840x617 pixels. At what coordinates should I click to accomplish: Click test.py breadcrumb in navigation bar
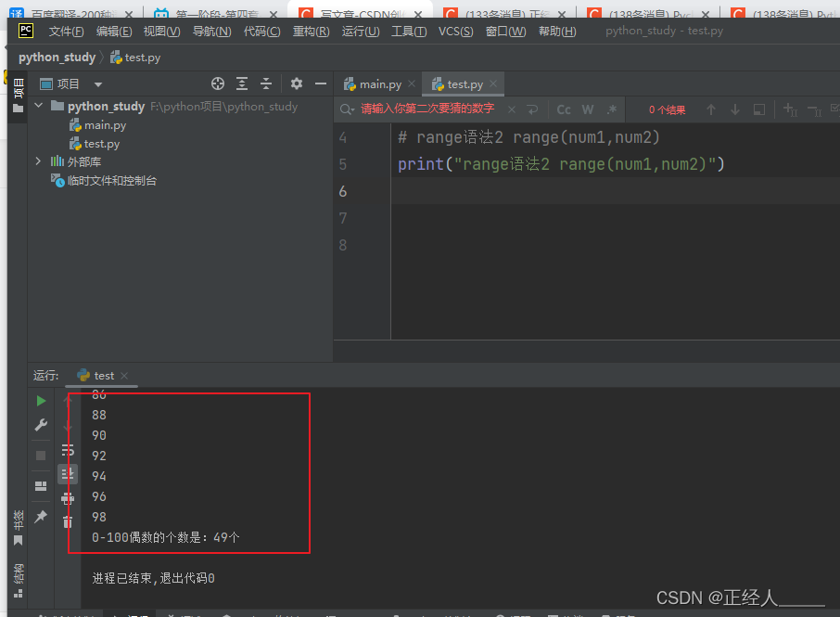pyautogui.click(x=135, y=58)
